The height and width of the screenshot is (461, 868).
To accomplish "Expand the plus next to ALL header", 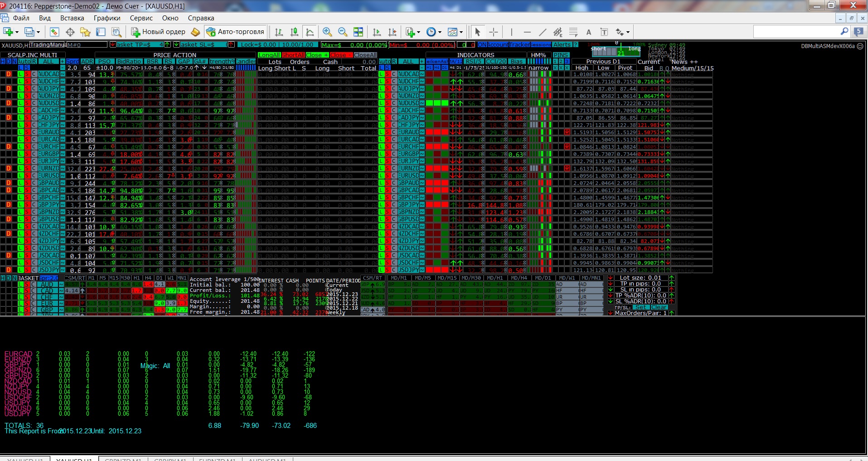I will coord(62,61).
